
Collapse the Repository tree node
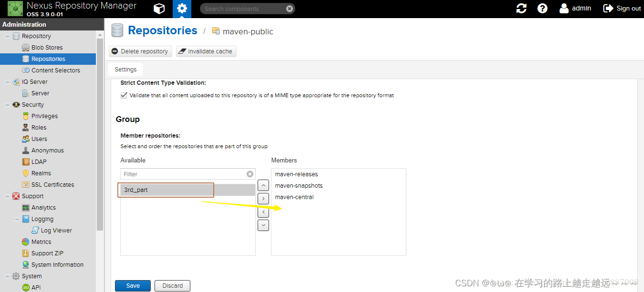(x=7, y=36)
